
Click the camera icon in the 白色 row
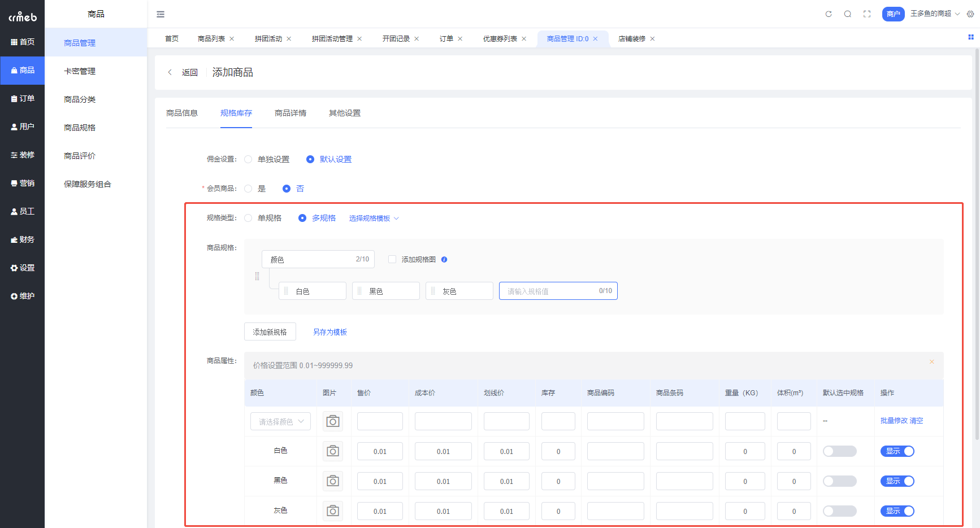tap(332, 451)
